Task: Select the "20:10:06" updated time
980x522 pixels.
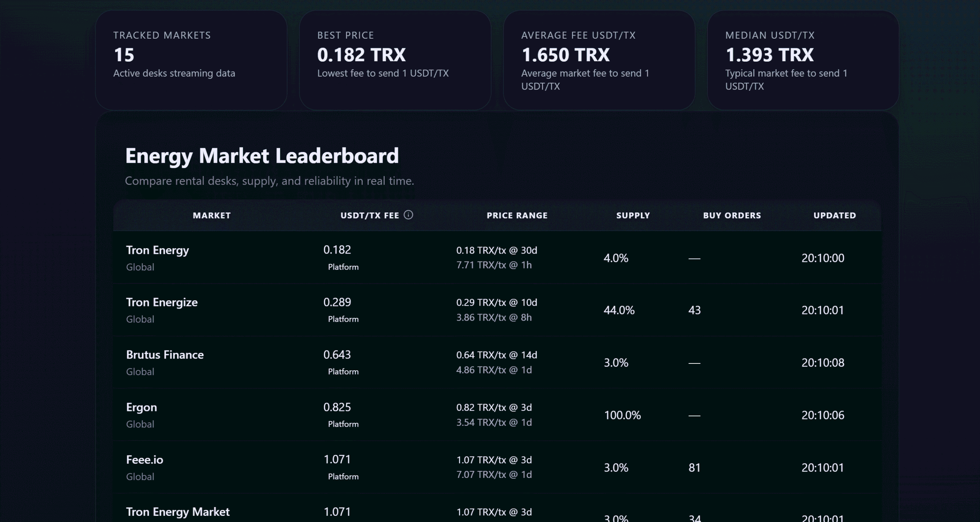Action: coord(823,415)
